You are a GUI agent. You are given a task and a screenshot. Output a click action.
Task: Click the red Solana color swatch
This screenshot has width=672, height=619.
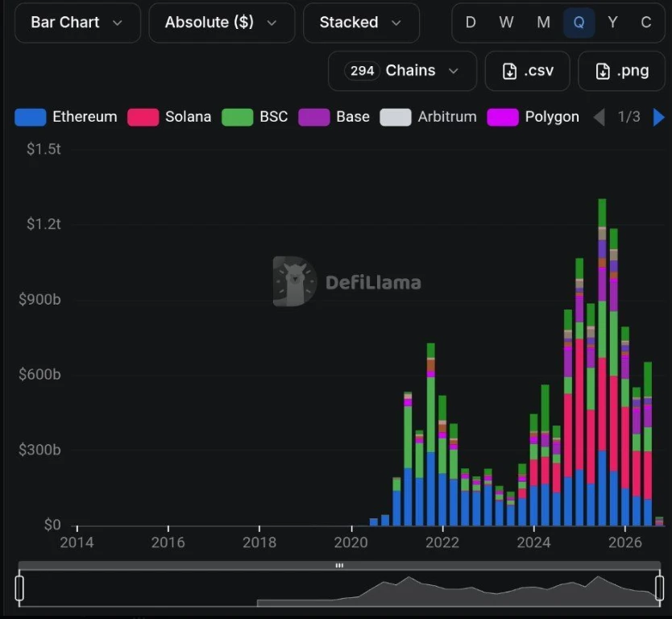click(143, 118)
